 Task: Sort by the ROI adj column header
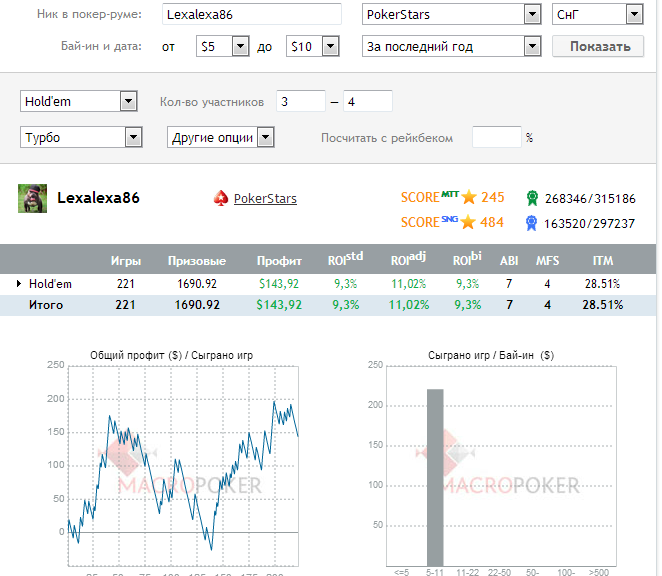(408, 259)
